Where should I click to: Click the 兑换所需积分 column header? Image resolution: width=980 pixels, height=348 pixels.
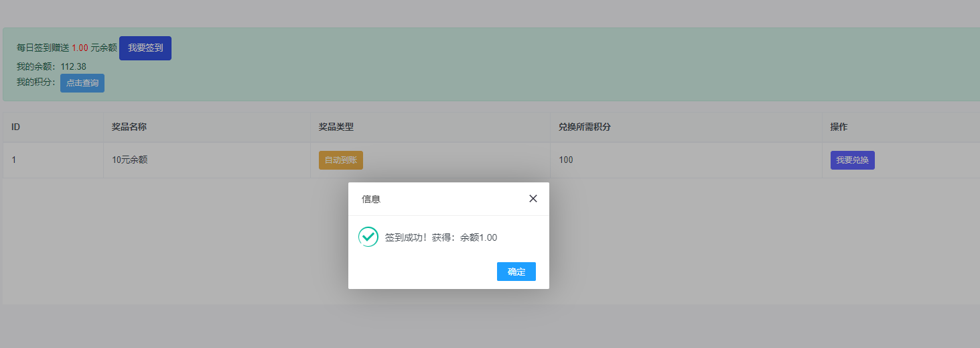(584, 127)
